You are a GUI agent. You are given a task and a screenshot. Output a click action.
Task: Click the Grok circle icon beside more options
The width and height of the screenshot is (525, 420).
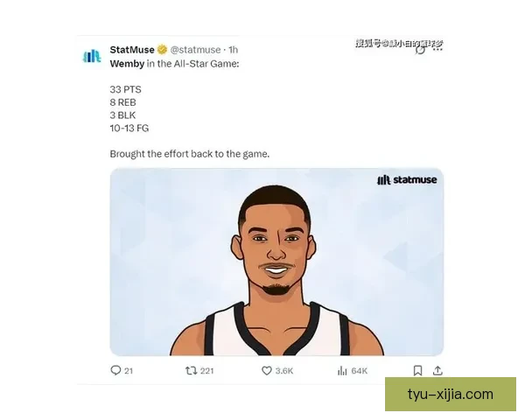421,50
